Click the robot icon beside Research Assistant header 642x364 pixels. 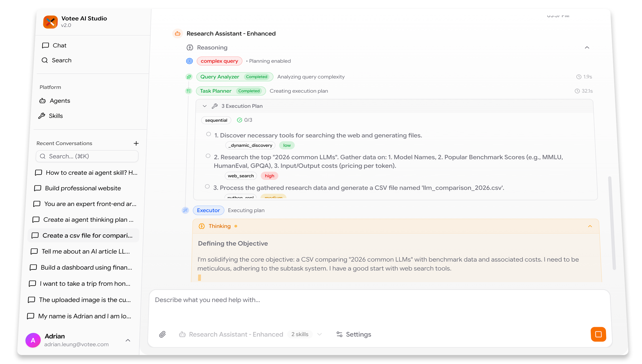click(178, 34)
